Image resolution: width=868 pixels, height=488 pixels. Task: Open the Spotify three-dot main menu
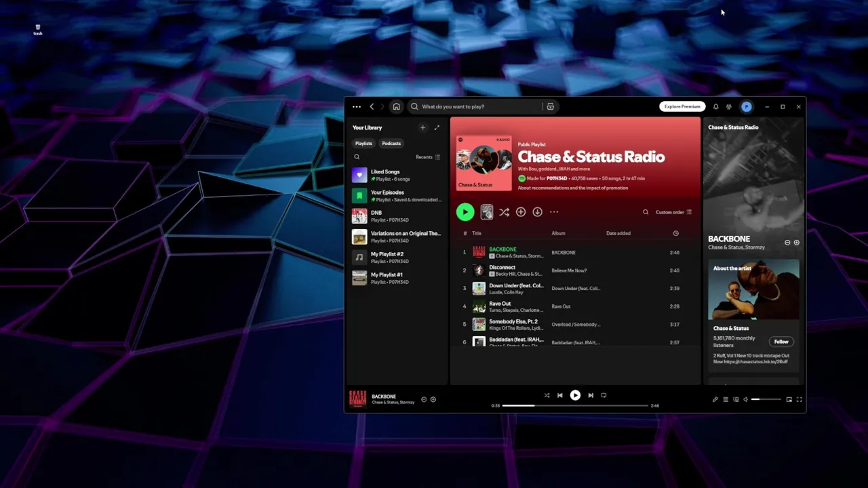[x=357, y=106]
